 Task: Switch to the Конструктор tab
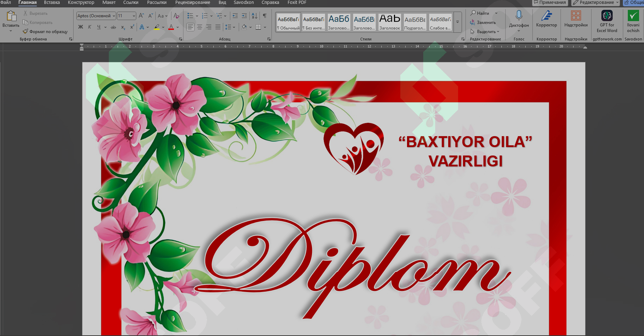point(81,2)
